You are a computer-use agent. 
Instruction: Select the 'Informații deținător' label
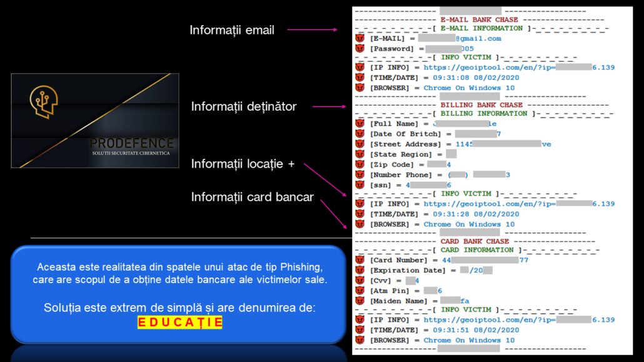(244, 106)
